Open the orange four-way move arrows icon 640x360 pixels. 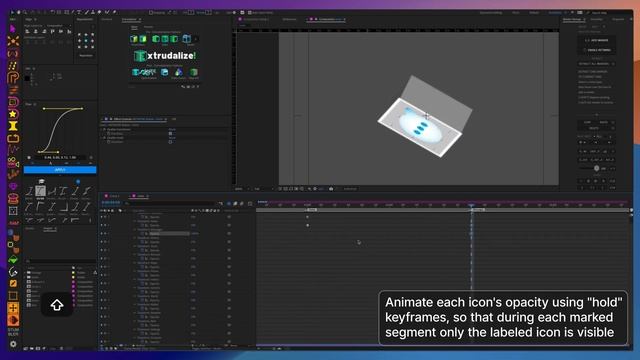pos(13,308)
